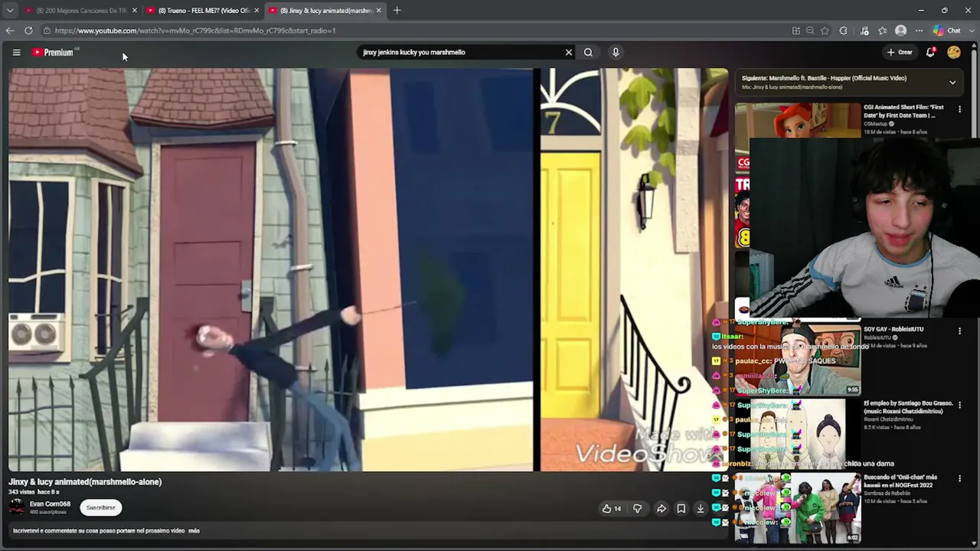Start voice search with the microphone

pos(616,52)
